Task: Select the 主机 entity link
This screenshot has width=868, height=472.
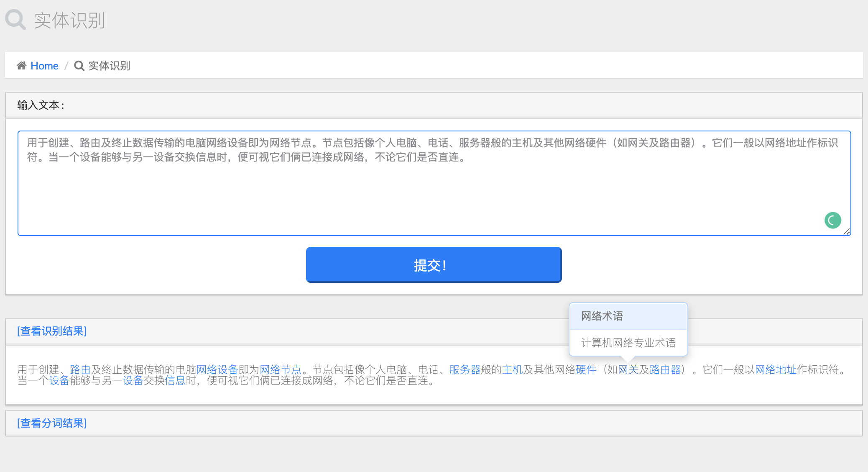Action: [x=512, y=369]
